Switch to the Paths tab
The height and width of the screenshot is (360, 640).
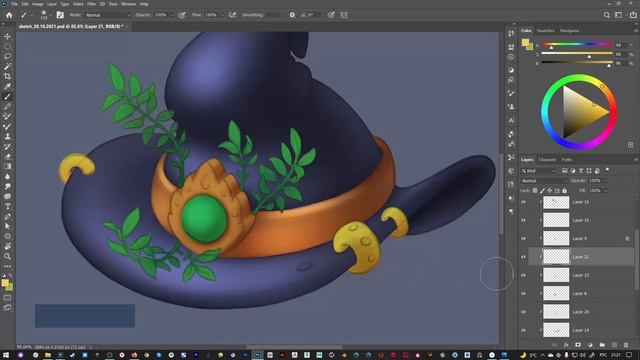(567, 160)
